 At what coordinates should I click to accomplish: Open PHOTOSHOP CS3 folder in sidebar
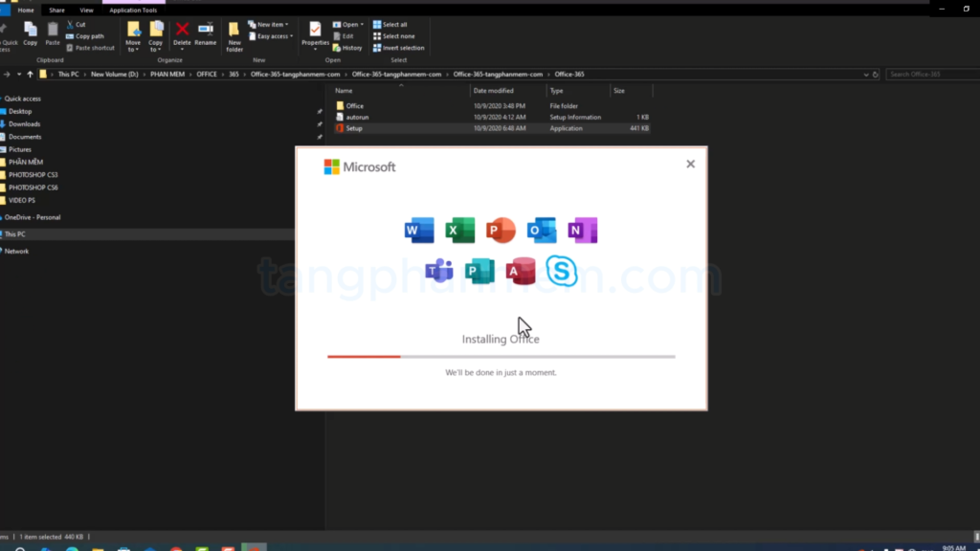click(33, 175)
